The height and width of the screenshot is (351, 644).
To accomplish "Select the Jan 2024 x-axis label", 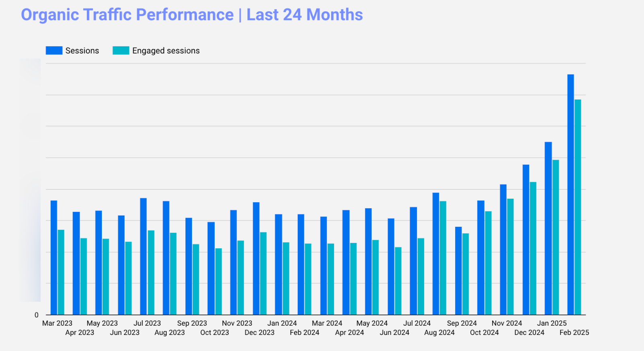I will tap(282, 323).
